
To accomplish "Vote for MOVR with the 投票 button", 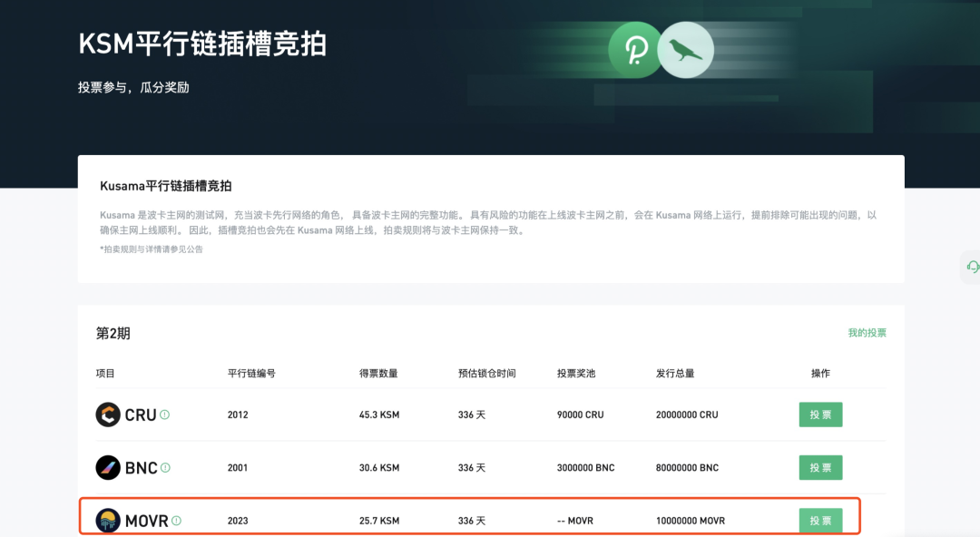I will (820, 520).
